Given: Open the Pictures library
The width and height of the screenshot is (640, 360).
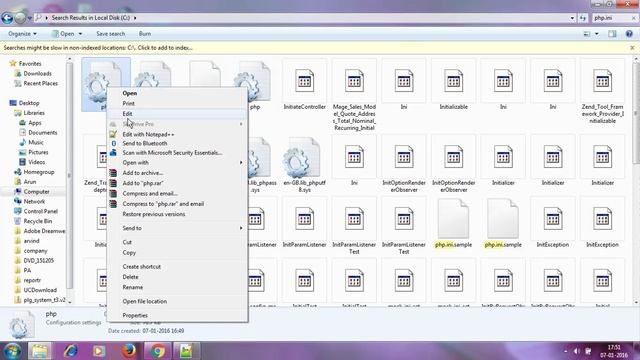Looking at the screenshot, I should [x=34, y=152].
